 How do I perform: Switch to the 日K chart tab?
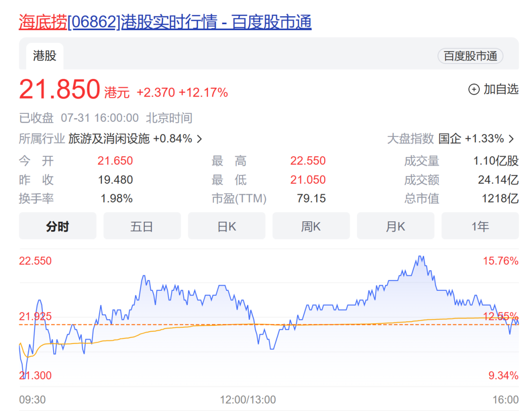pyautogui.click(x=227, y=226)
